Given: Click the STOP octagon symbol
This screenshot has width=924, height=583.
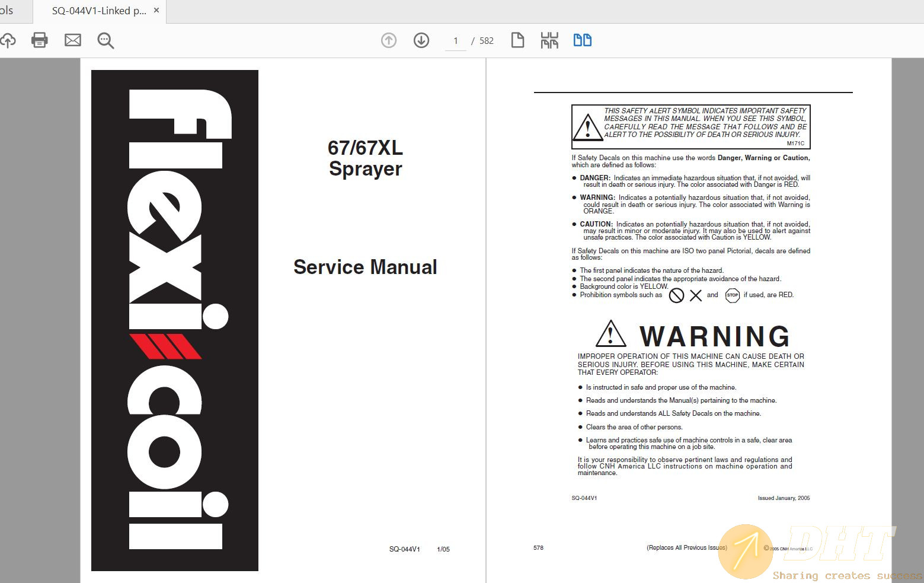Looking at the screenshot, I should 733,295.
